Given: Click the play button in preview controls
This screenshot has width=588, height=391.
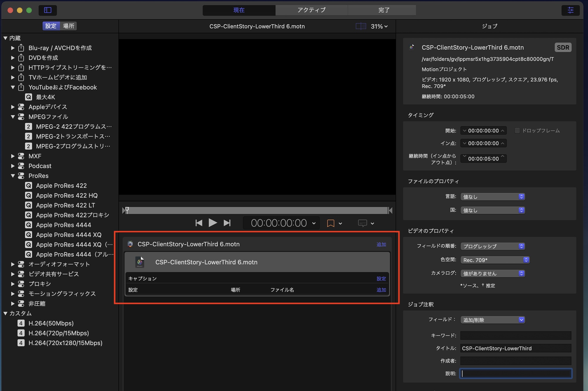Looking at the screenshot, I should pyautogui.click(x=213, y=223).
